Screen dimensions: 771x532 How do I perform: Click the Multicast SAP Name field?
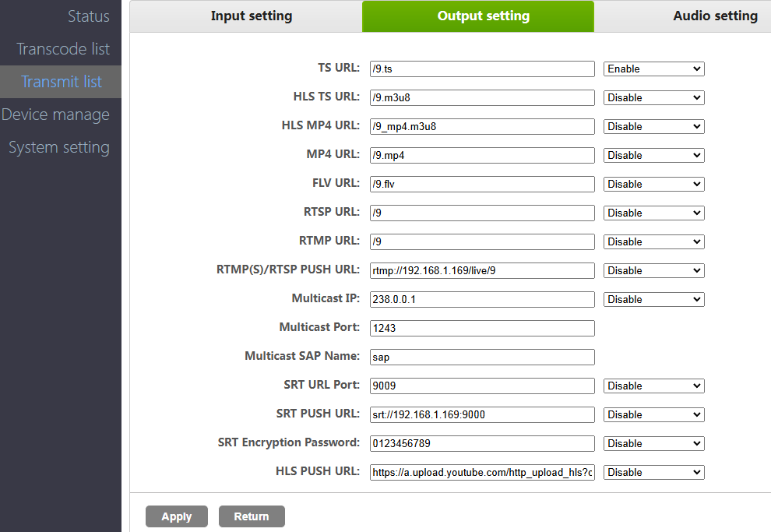[482, 357]
